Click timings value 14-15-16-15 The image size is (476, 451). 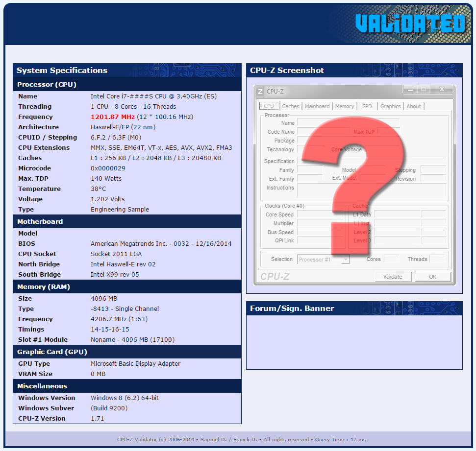point(110,330)
